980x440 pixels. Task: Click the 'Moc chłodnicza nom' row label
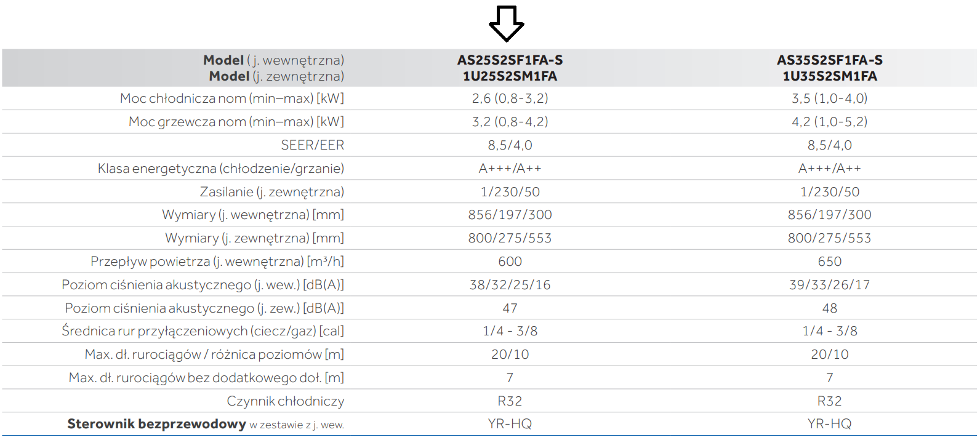pyautogui.click(x=231, y=98)
